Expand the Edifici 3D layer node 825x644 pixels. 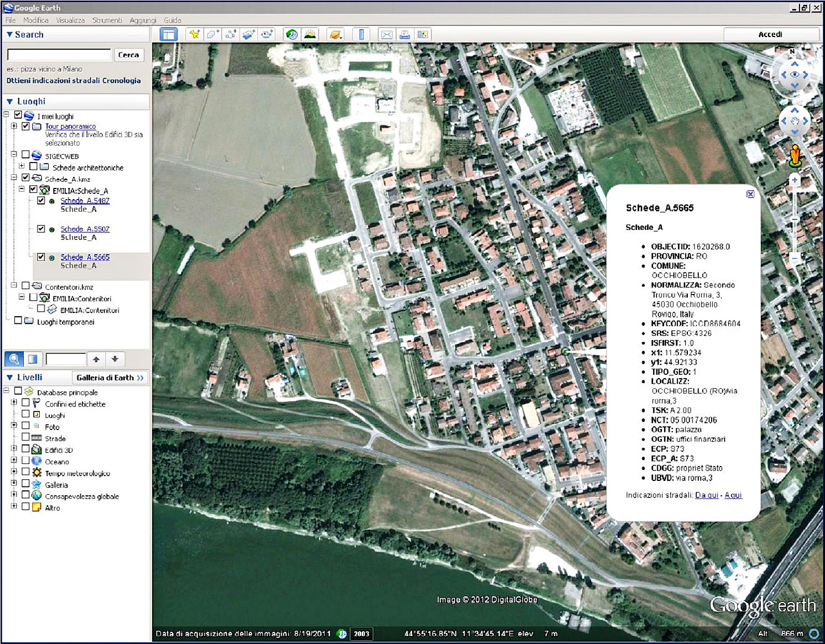tap(14, 449)
